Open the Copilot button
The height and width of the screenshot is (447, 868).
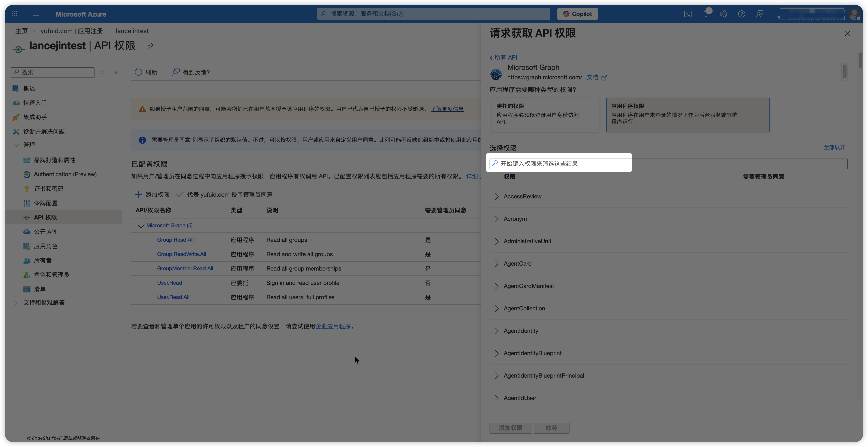click(577, 14)
